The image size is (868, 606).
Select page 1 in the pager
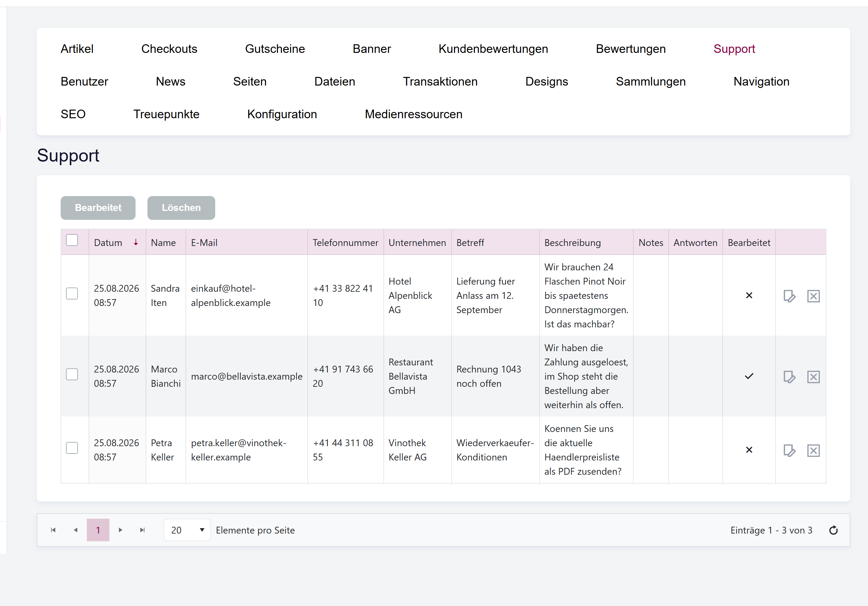pyautogui.click(x=98, y=530)
